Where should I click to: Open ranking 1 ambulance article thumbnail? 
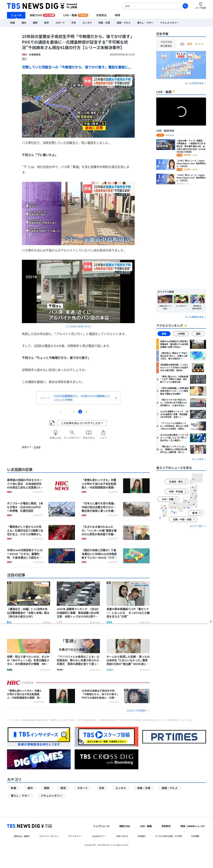pos(198,344)
